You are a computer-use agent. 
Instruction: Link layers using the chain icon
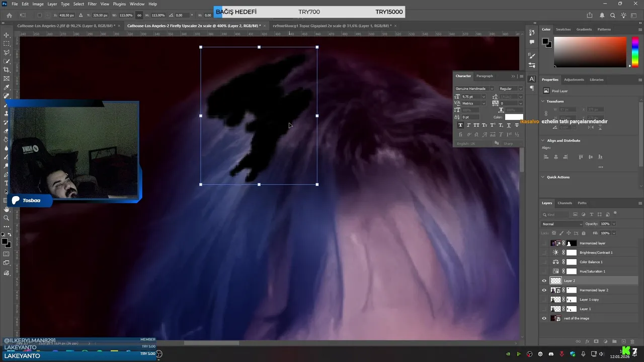point(578,341)
